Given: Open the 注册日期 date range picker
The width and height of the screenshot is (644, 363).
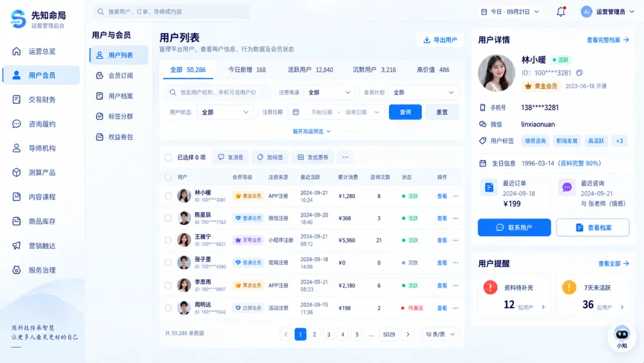Looking at the screenshot, I should click(x=337, y=112).
